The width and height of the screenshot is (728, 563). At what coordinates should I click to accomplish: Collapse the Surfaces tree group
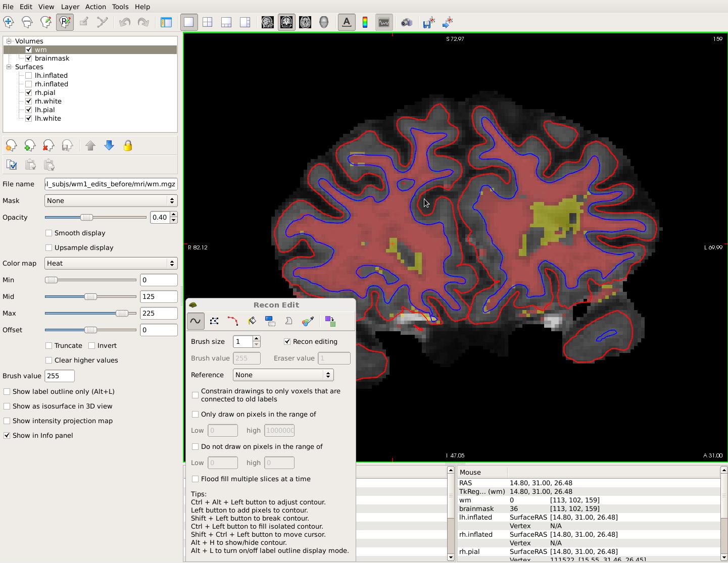tap(9, 67)
